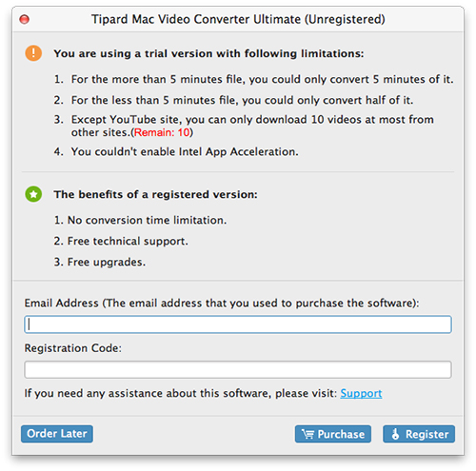The width and height of the screenshot is (476, 471).
Task: Submit with the Register button label
Action: click(x=426, y=434)
